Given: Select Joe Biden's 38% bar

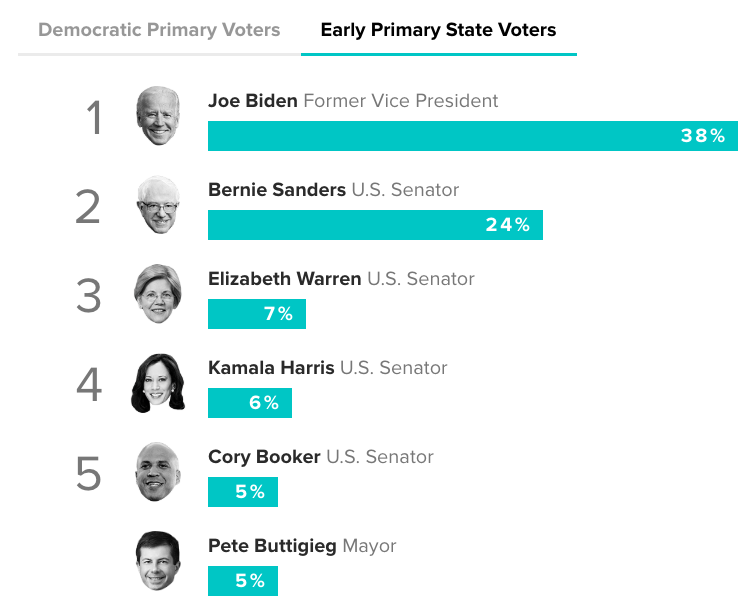Looking at the screenshot, I should [x=473, y=136].
